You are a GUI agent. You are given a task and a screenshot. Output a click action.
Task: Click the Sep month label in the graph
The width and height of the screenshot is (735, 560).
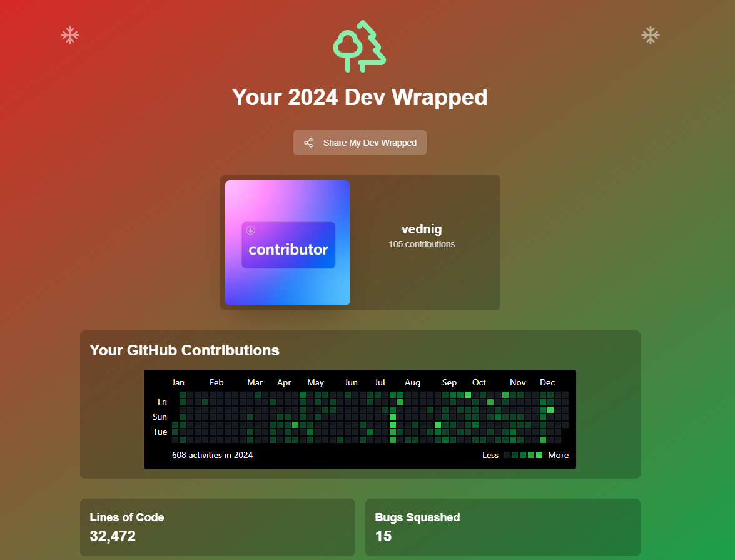pos(449,382)
